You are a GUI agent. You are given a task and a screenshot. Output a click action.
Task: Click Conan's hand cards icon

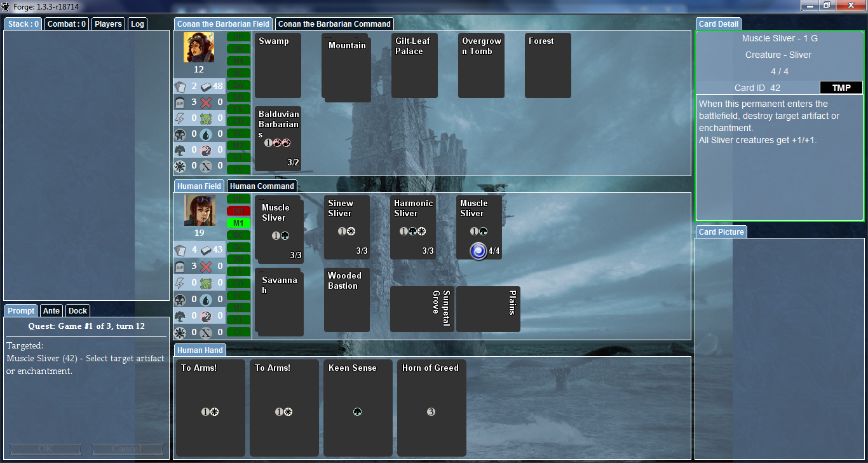click(x=180, y=86)
